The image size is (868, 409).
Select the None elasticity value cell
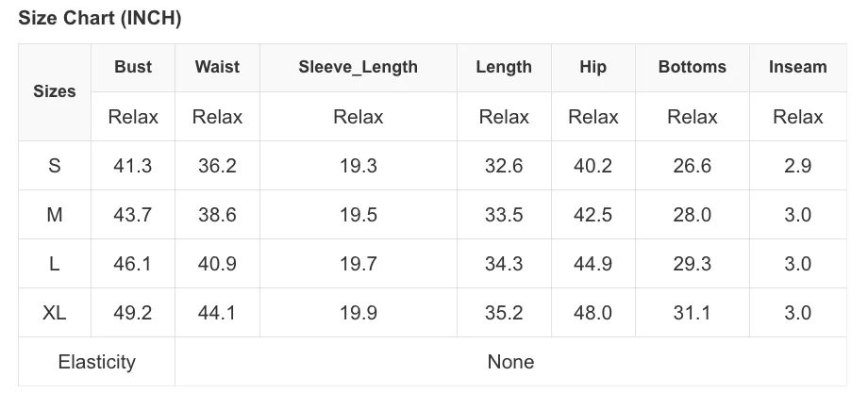click(x=511, y=362)
